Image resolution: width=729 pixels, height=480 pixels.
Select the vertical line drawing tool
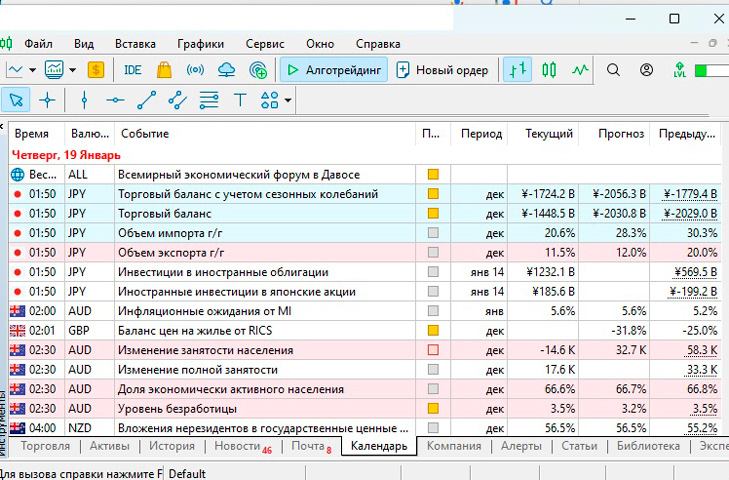pyautogui.click(x=84, y=100)
